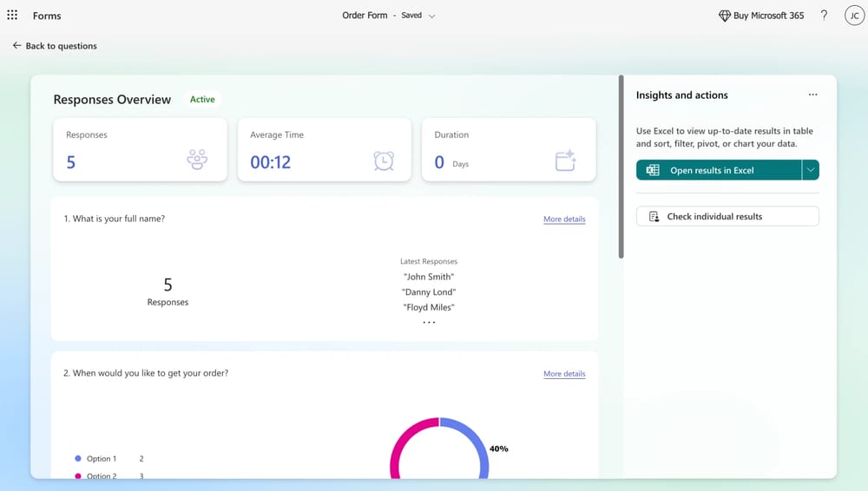The image size is (868, 491).
Task: Open Insights and actions more options menu
Action: tap(812, 95)
